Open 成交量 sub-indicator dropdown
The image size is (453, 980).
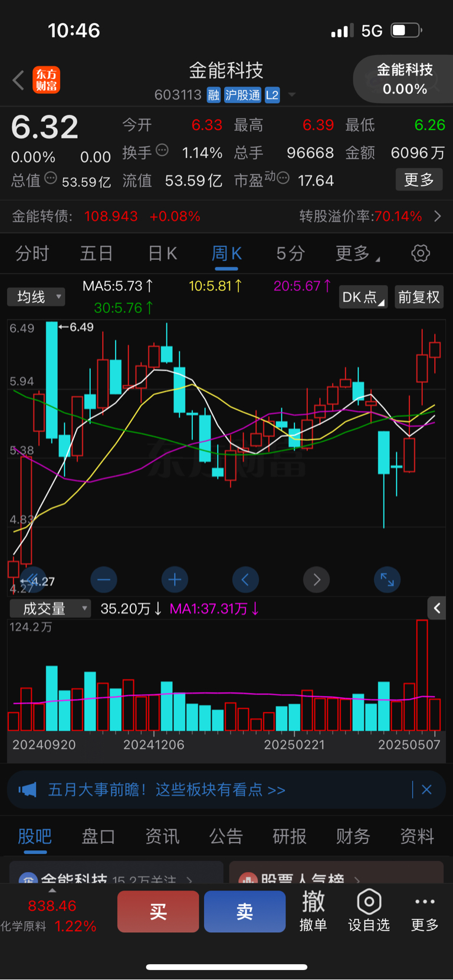[x=51, y=609]
